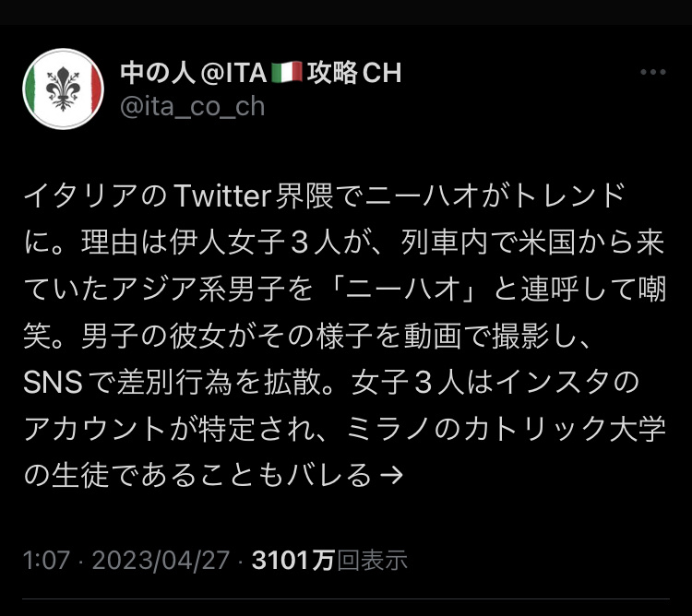Image resolution: width=692 pixels, height=616 pixels.
Task: Click the word 攻略CH in display name
Action: point(354,73)
